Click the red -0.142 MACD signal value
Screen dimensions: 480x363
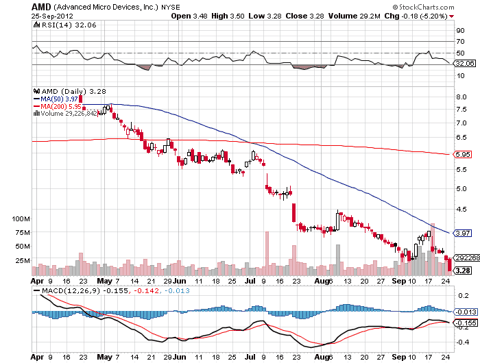(146, 291)
